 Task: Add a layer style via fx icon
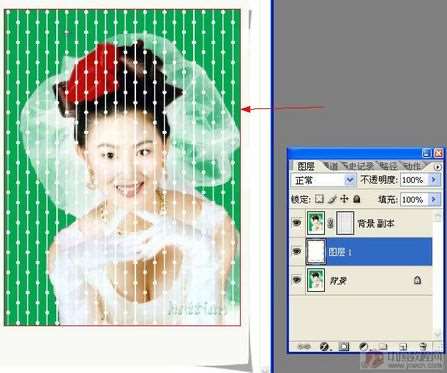coord(324,347)
